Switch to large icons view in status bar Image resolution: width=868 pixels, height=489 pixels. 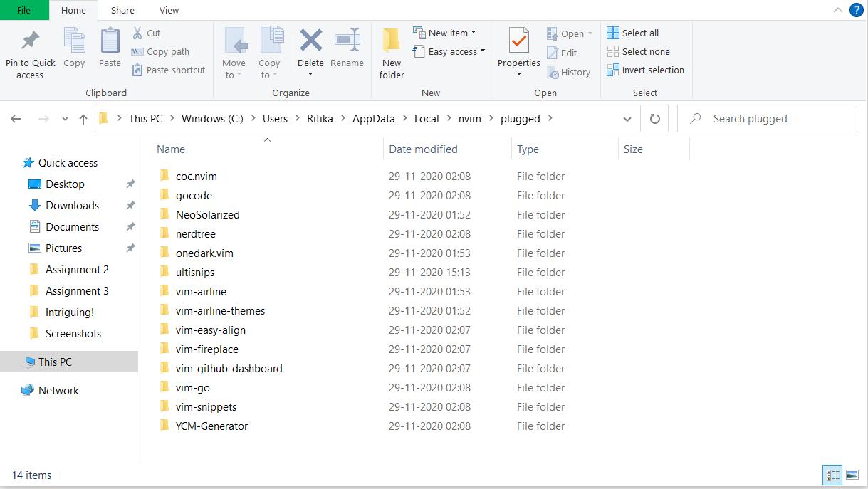click(852, 475)
